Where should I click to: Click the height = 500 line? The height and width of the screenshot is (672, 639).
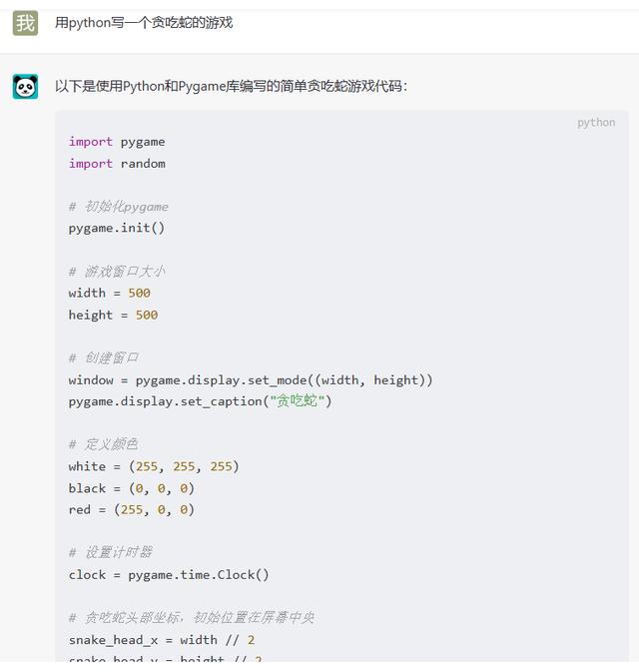tap(113, 315)
